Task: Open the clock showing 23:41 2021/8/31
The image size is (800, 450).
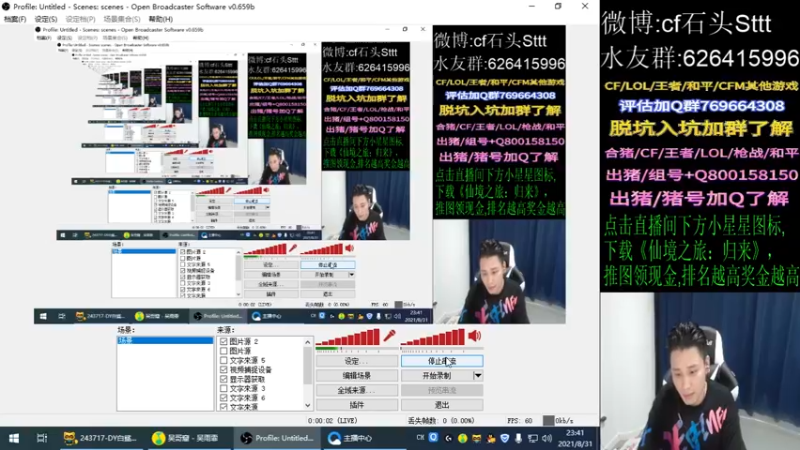Action: 575,438
